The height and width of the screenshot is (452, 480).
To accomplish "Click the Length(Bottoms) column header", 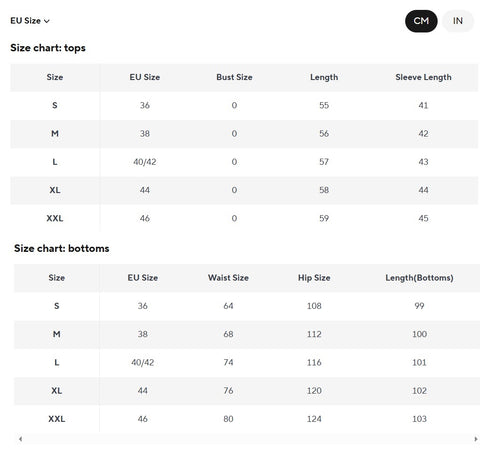I will (x=419, y=278).
